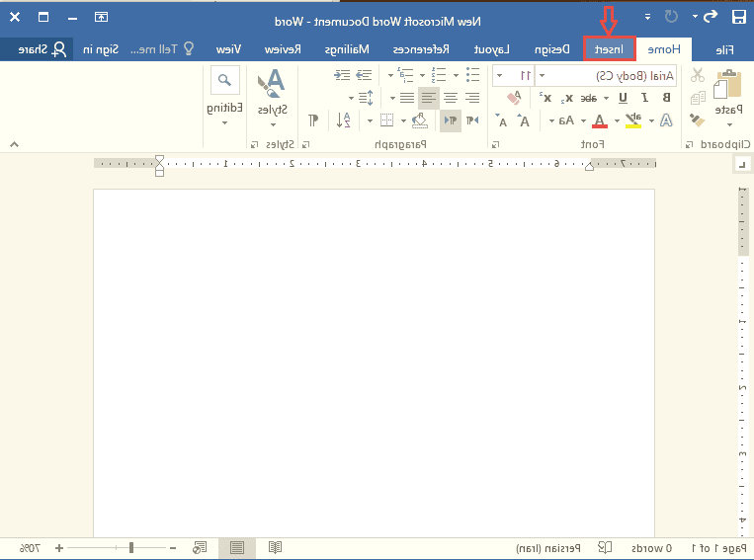
Task: Expand the Paste options arrow under Paste
Action: pos(729,125)
